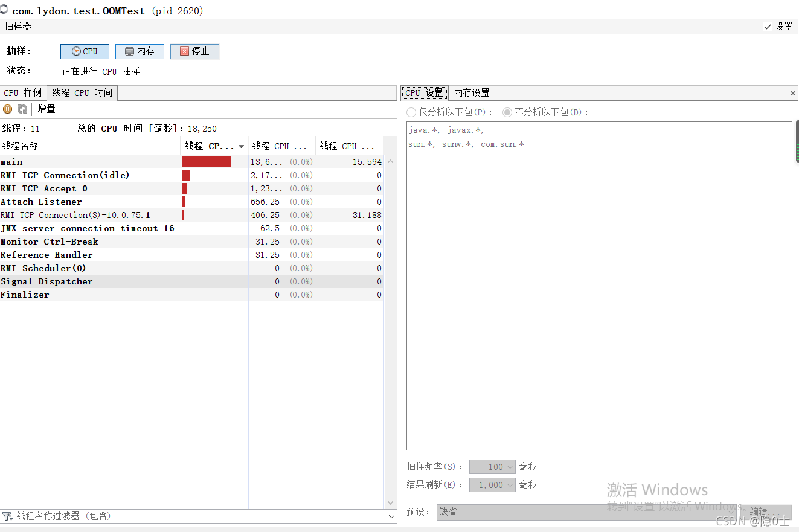799x532 pixels.
Task: Select the Finalizer row
Action: (191, 295)
